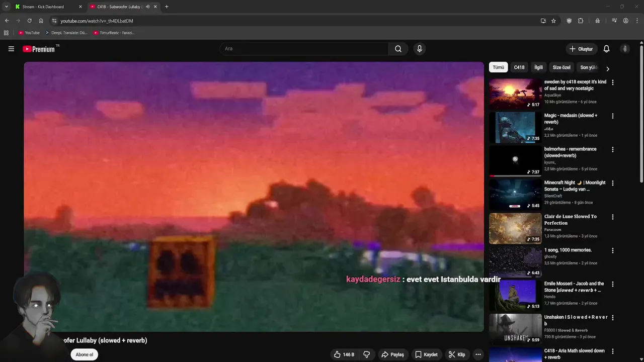644x362 pixels.
Task: View site information icon in address bar
Action: coord(54,21)
